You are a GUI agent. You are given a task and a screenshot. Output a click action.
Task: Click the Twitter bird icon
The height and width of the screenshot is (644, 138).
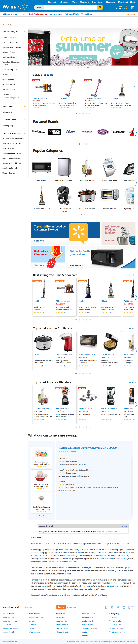[118, 607]
